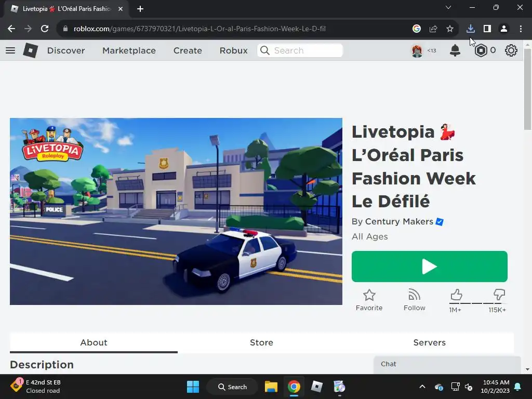
Task: Click the page vertical scrollbar
Action: click(x=527, y=89)
